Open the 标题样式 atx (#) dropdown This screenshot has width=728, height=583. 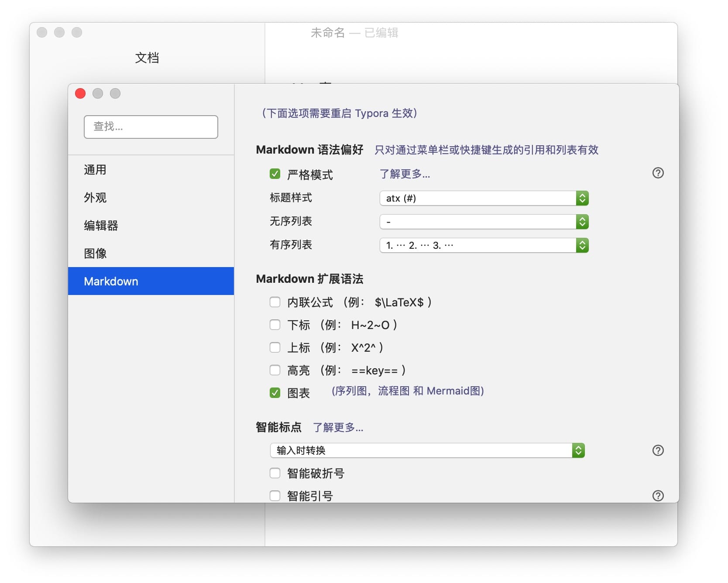click(484, 198)
